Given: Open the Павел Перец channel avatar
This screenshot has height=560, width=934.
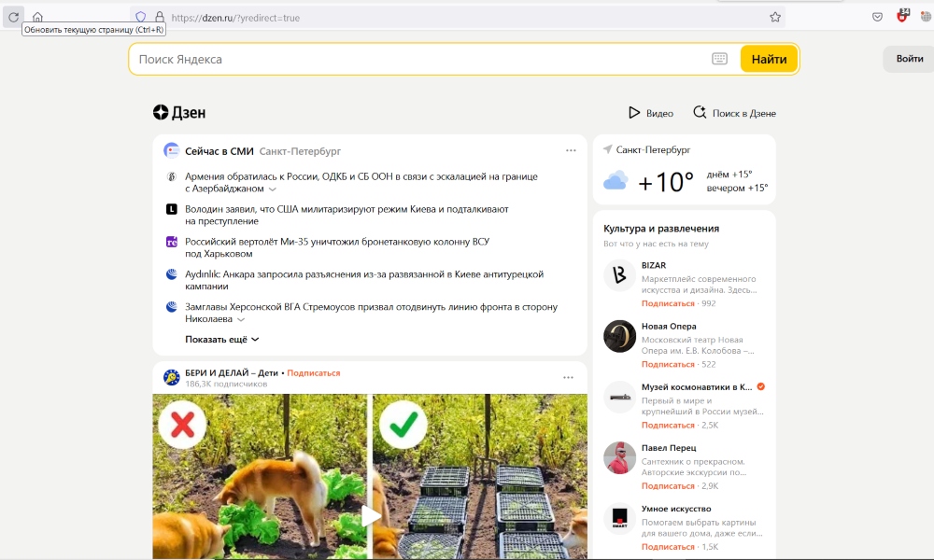Looking at the screenshot, I should 619,457.
